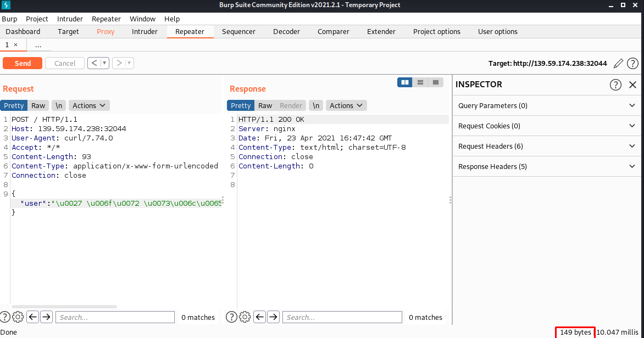This screenshot has height=338, width=644.
Task: Switch to the Proxy tab
Action: click(x=106, y=32)
